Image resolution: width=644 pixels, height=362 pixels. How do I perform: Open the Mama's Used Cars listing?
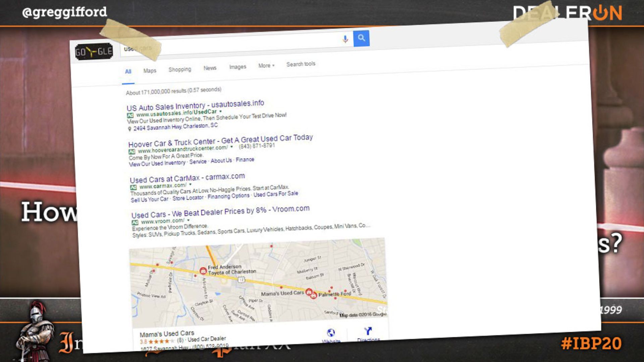click(x=167, y=334)
